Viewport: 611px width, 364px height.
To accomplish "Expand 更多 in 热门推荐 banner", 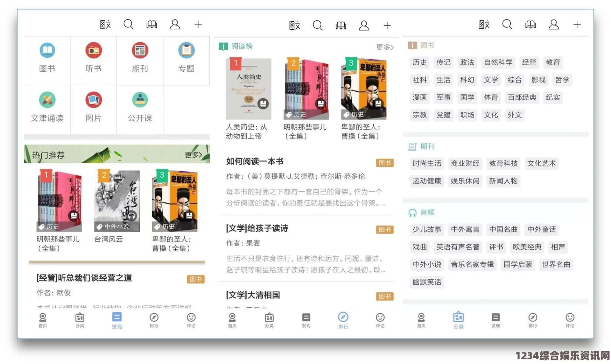I will click(x=194, y=155).
